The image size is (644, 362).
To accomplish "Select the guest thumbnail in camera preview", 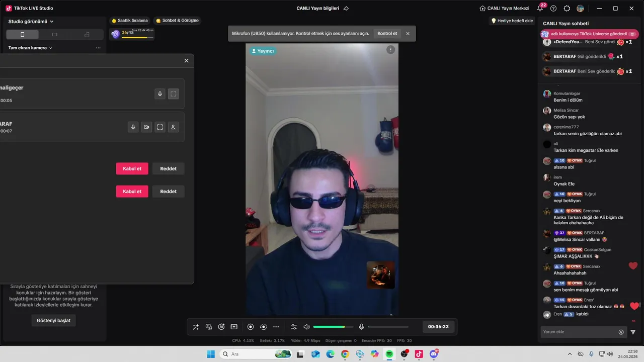I will 381,275.
